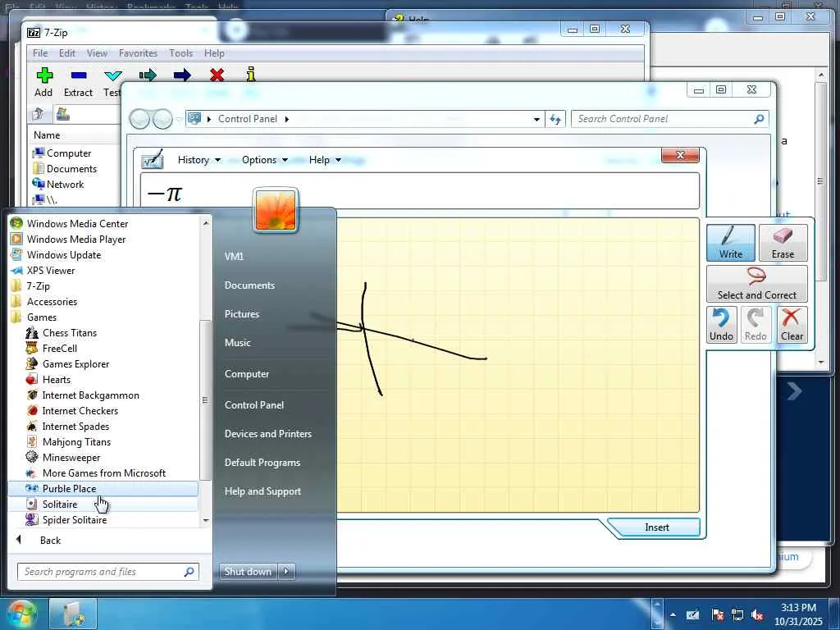Show hidden system tray icons
Viewport: 840px width, 630px height.
pos(673,615)
